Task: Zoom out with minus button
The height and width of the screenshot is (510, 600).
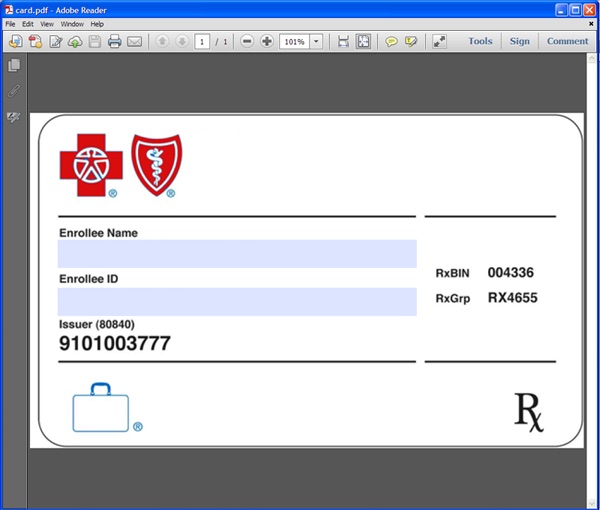Action: 247,41
